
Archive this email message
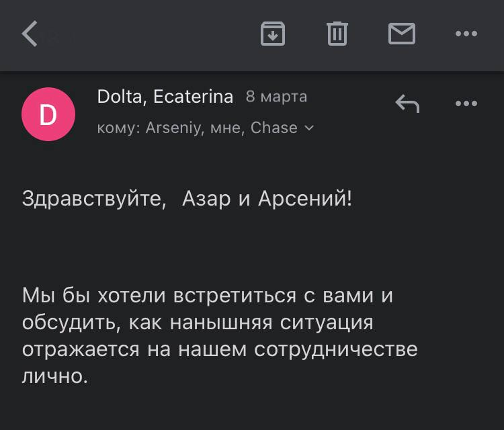(272, 33)
